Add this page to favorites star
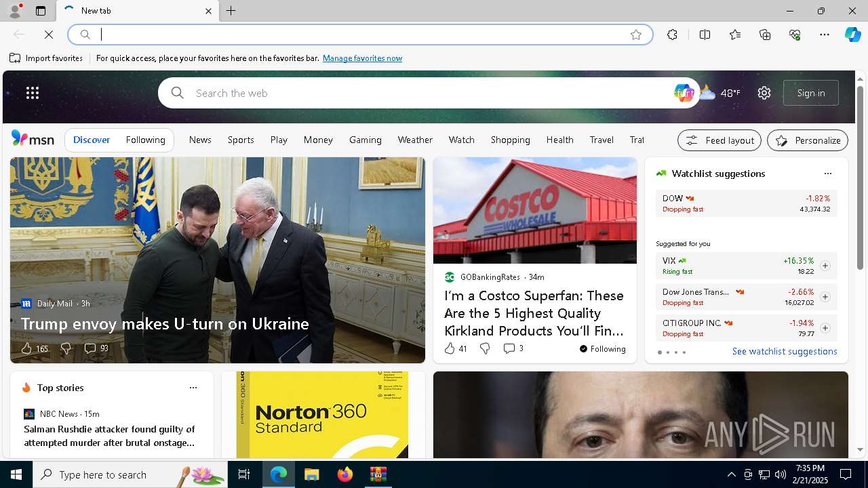 click(x=636, y=35)
